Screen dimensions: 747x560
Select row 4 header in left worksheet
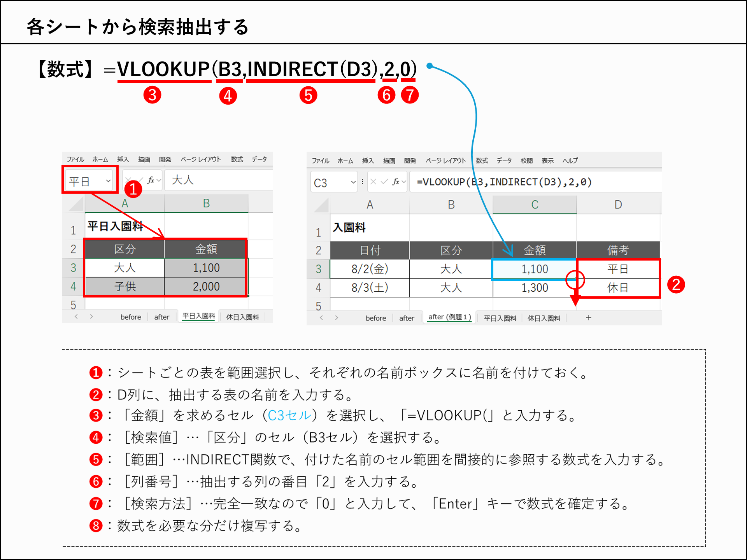pyautogui.click(x=73, y=287)
